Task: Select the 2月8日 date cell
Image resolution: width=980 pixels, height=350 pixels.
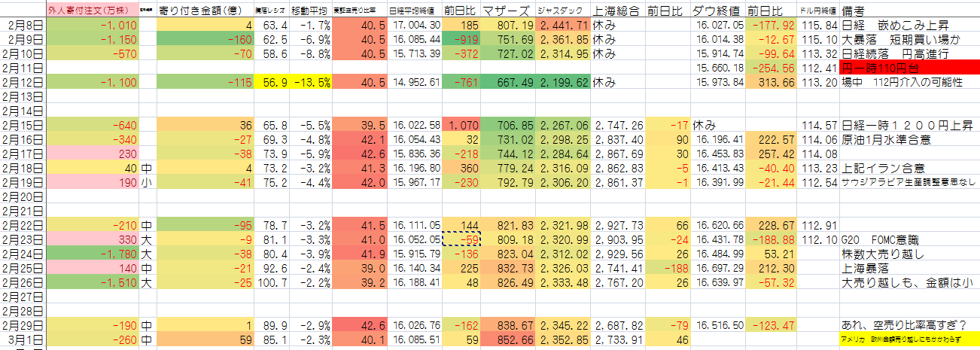Action: click(23, 26)
